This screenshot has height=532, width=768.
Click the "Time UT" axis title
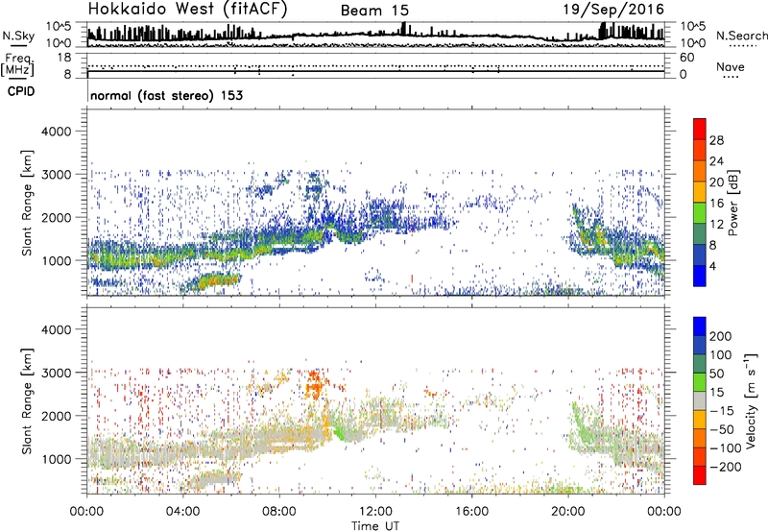[375, 526]
